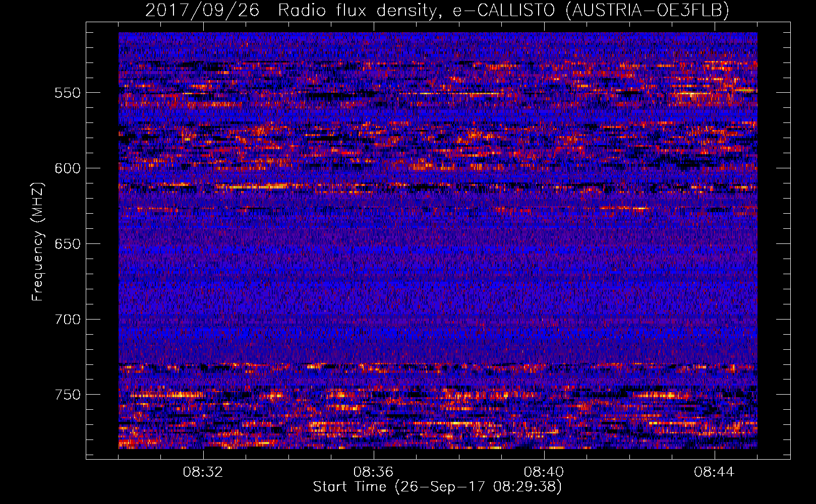
Task: Click the 550 frequency tick label
Action: pyautogui.click(x=68, y=93)
